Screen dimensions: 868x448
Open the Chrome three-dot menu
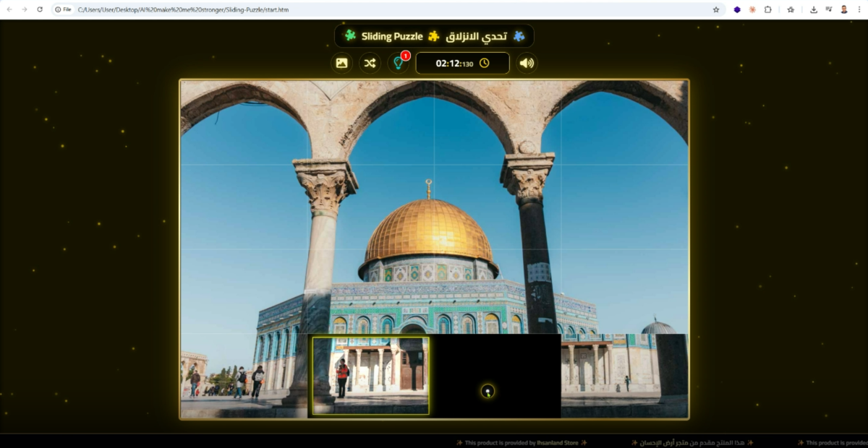tap(859, 9)
